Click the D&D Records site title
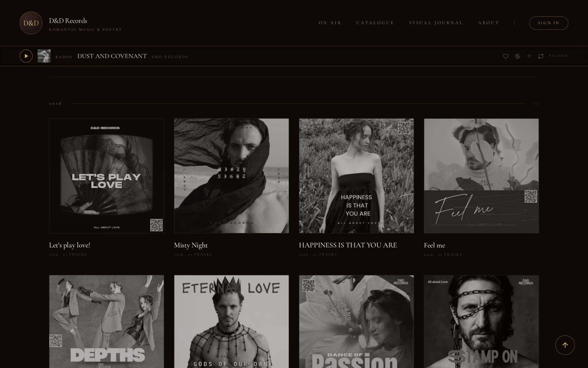Image resolution: width=588 pixels, height=368 pixels. 68,21
